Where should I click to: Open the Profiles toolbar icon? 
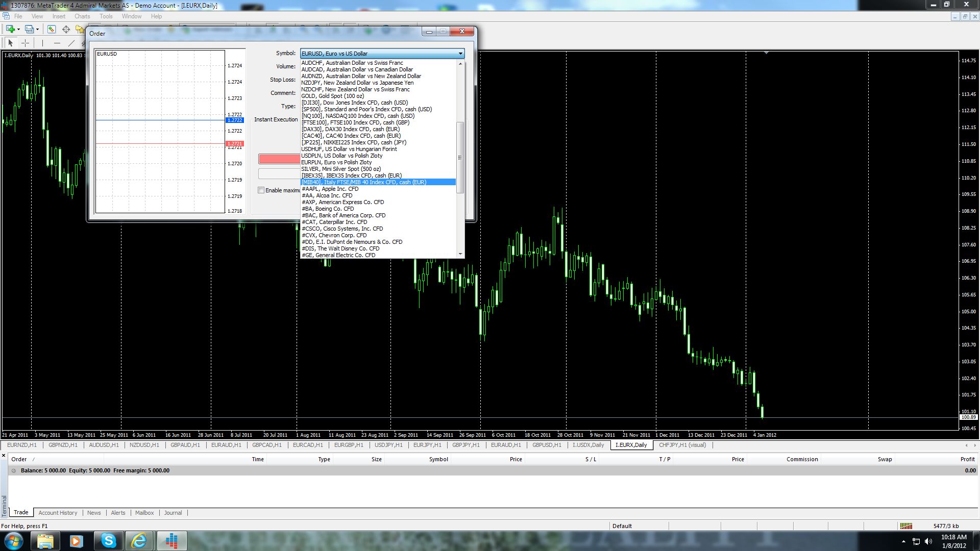pos(29,29)
